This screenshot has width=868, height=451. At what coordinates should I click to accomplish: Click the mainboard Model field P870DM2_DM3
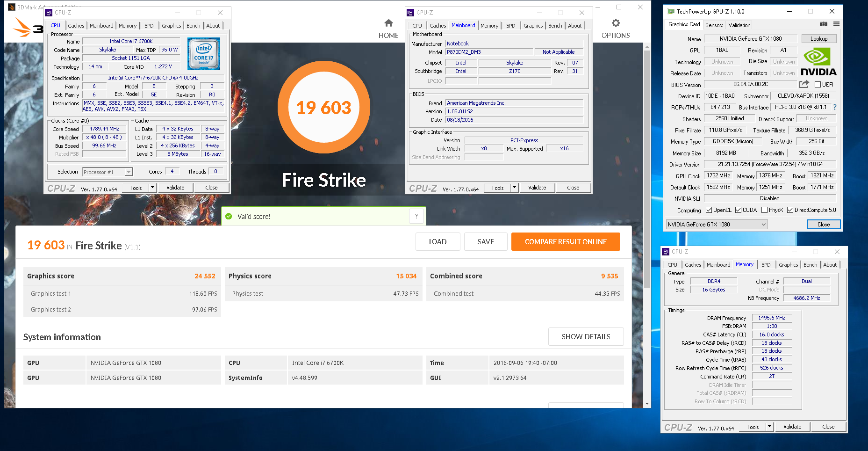489,52
